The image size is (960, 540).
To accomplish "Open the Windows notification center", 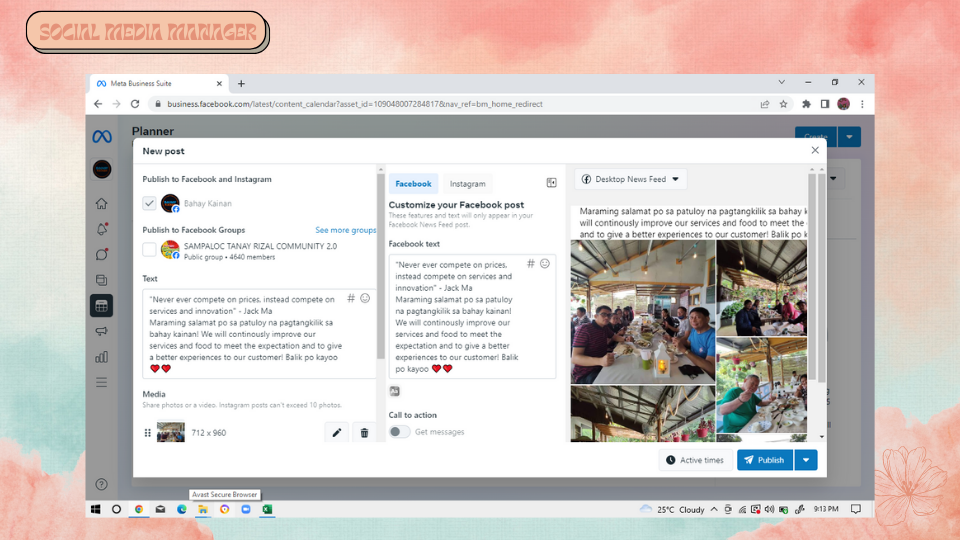I will pyautogui.click(x=856, y=509).
